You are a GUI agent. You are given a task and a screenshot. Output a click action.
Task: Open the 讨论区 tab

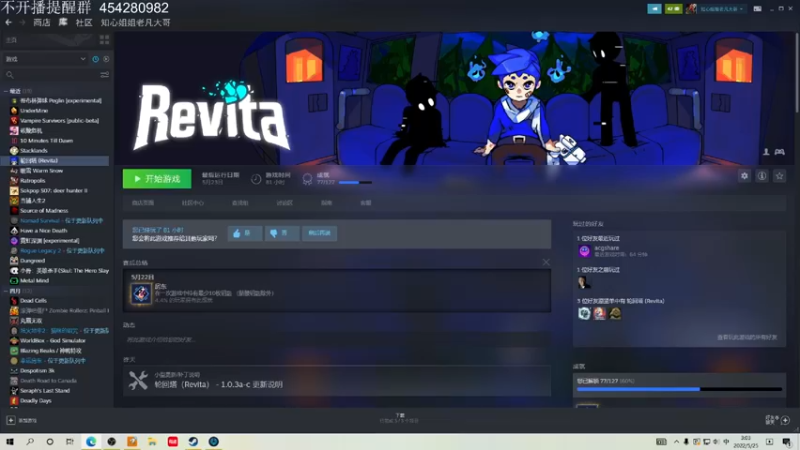point(284,203)
